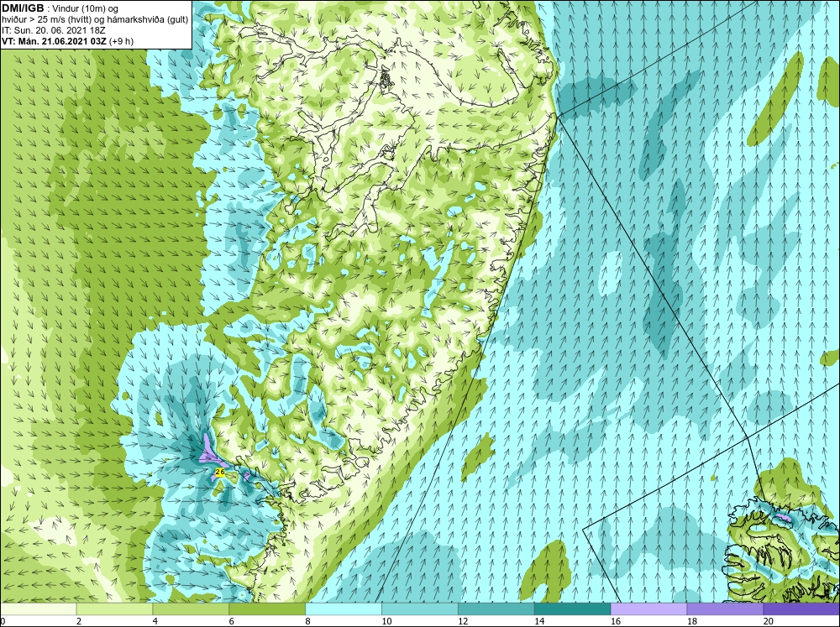Click the yellow 26 gust label
Viewport: 840px width, 627px height.
click(219, 472)
